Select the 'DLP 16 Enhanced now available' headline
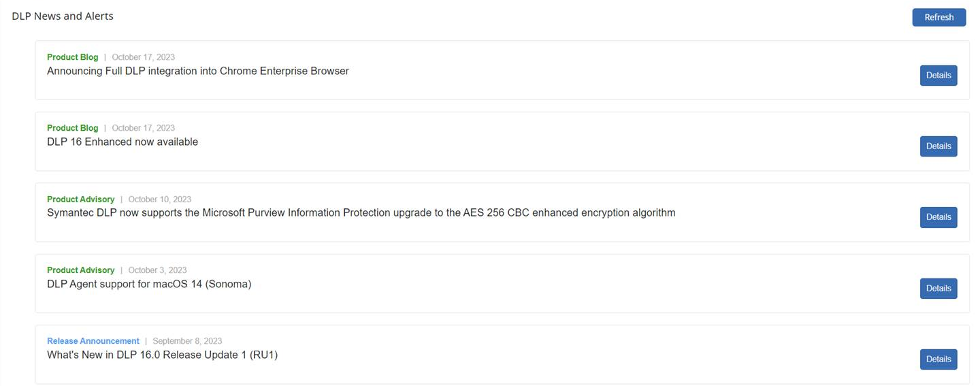The height and width of the screenshot is (386, 980). click(x=122, y=142)
